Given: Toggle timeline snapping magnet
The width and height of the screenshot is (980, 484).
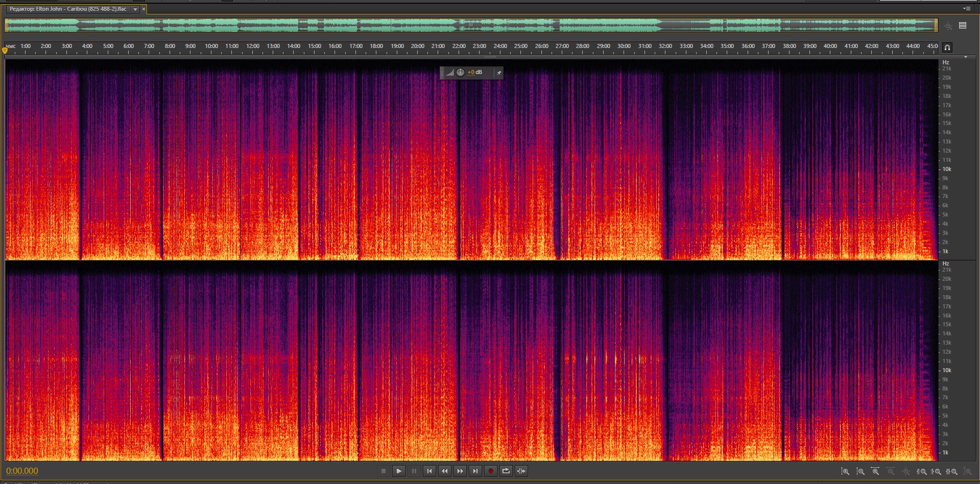Looking at the screenshot, I should pyautogui.click(x=947, y=47).
